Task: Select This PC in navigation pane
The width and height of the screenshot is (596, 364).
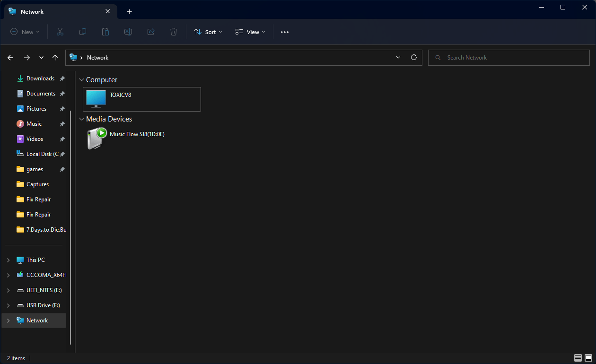Action: pyautogui.click(x=35, y=260)
